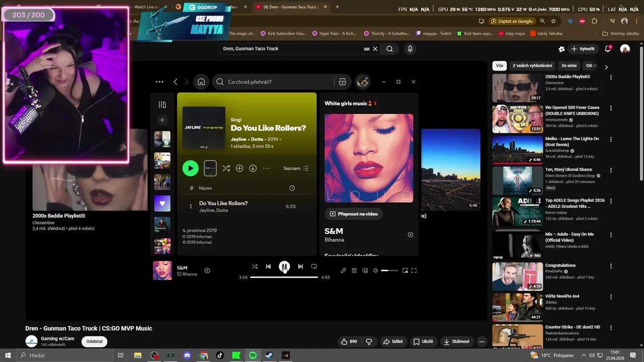Switch to the Dren - Gunman Taco Truck tab
This screenshot has width=644, height=362.
291,7
